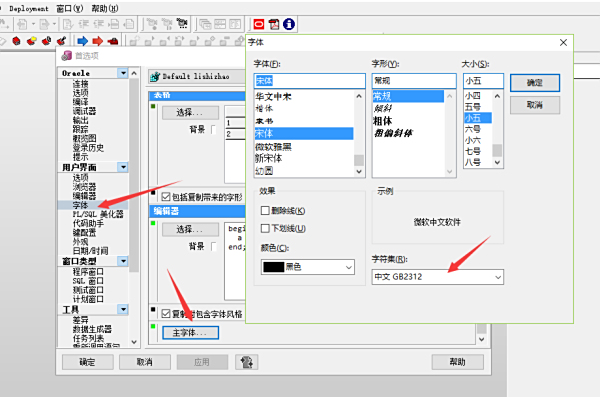Open the Deployment menu
The height and width of the screenshot is (397, 600).
[x=29, y=8]
